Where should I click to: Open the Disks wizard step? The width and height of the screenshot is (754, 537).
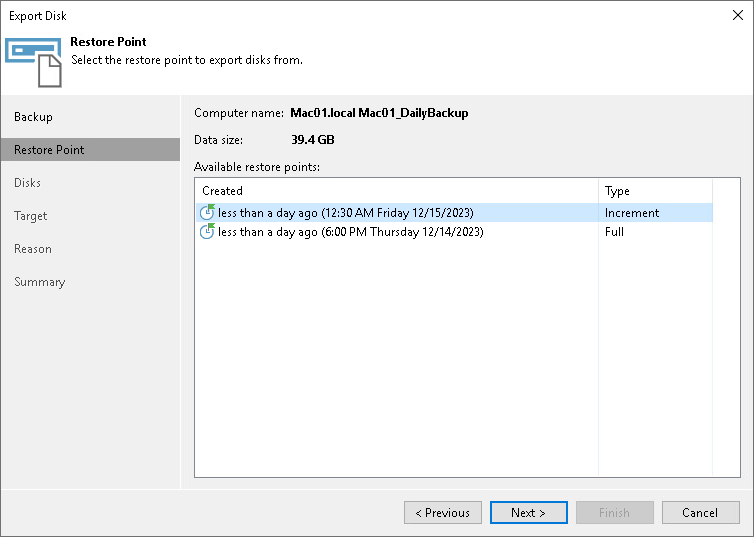click(x=27, y=183)
